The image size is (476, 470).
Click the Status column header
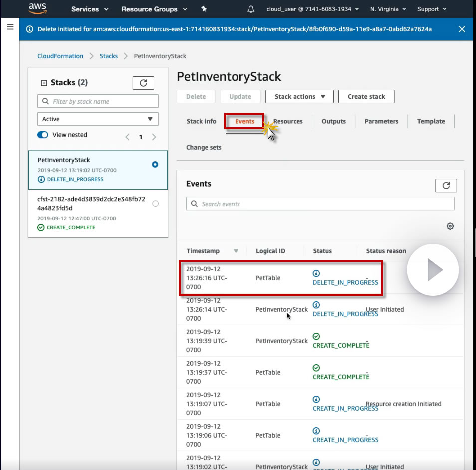(x=322, y=251)
